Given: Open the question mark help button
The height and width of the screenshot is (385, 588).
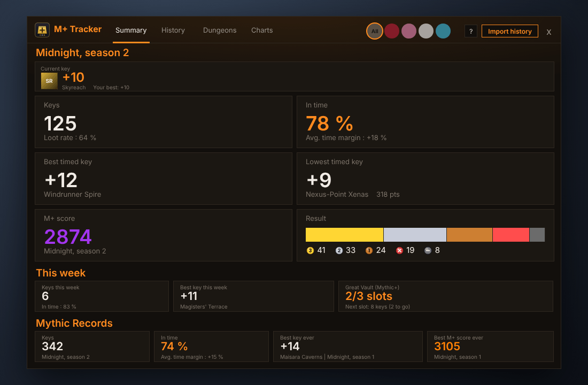Looking at the screenshot, I should [x=471, y=31].
